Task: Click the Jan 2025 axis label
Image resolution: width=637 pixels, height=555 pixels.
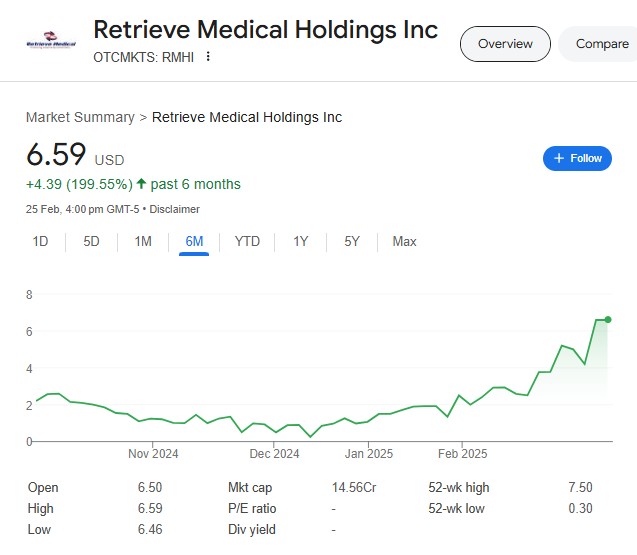Action: click(369, 454)
